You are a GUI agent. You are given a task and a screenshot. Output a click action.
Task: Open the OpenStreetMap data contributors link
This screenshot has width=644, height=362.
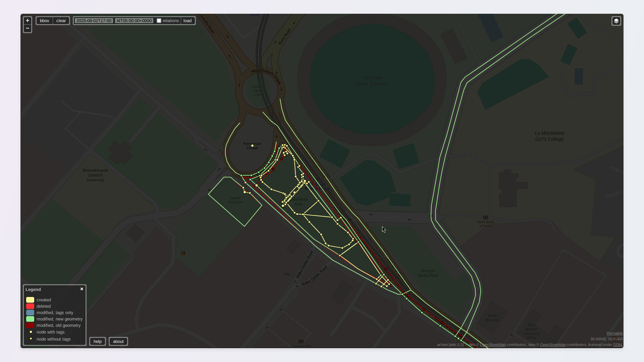click(553, 345)
